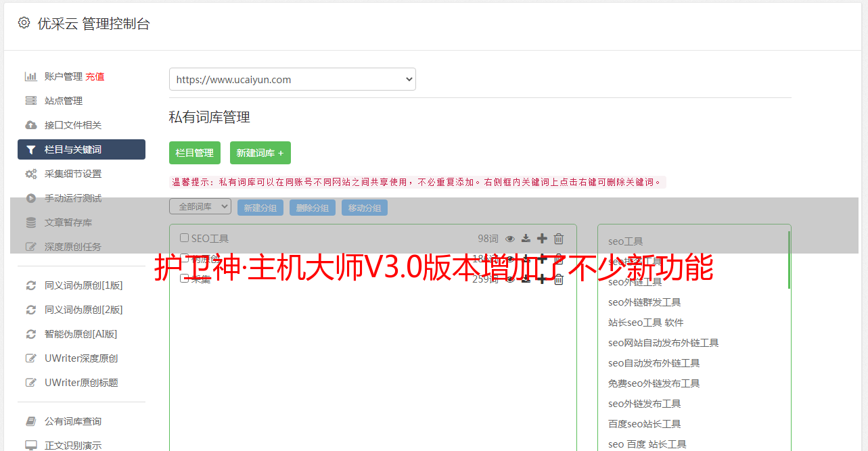
Task: Open the website URL dropdown
Action: coord(292,79)
